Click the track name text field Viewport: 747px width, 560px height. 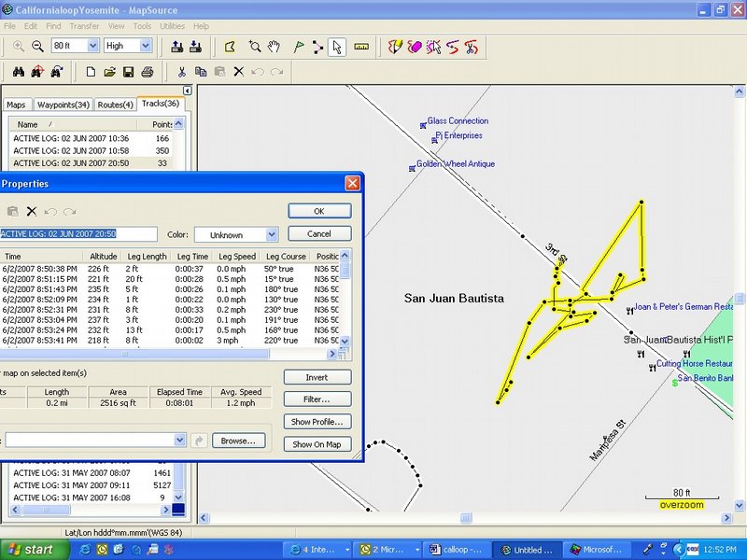(x=78, y=234)
